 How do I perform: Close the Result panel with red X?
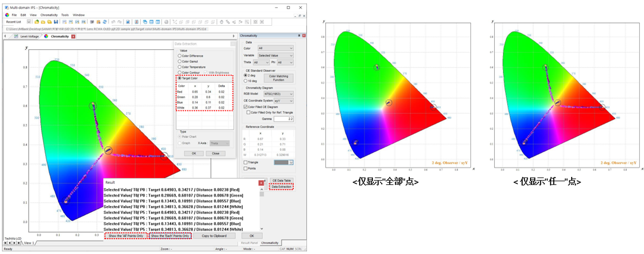point(261,183)
